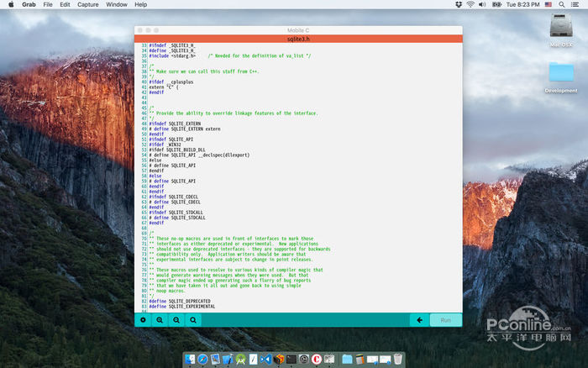Open the File menu

click(48, 4)
